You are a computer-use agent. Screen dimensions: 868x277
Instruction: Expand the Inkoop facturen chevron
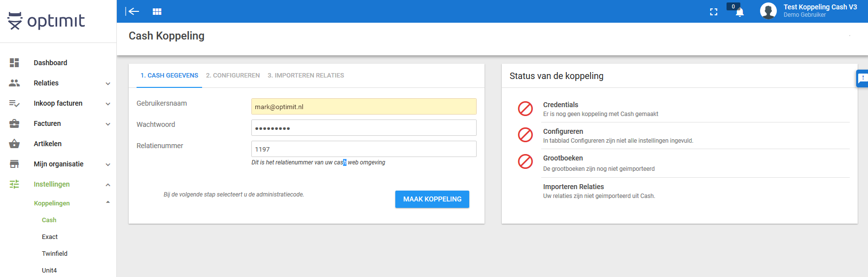[x=108, y=104]
